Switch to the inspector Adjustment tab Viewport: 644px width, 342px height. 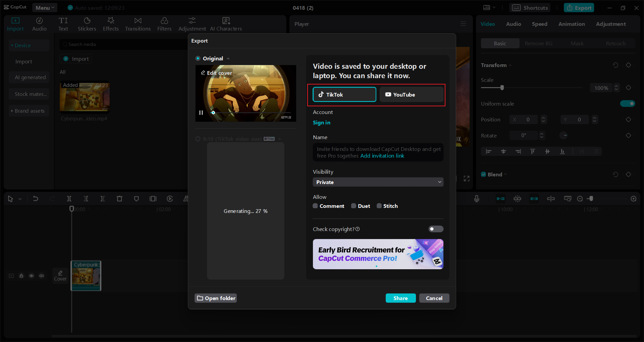611,24
